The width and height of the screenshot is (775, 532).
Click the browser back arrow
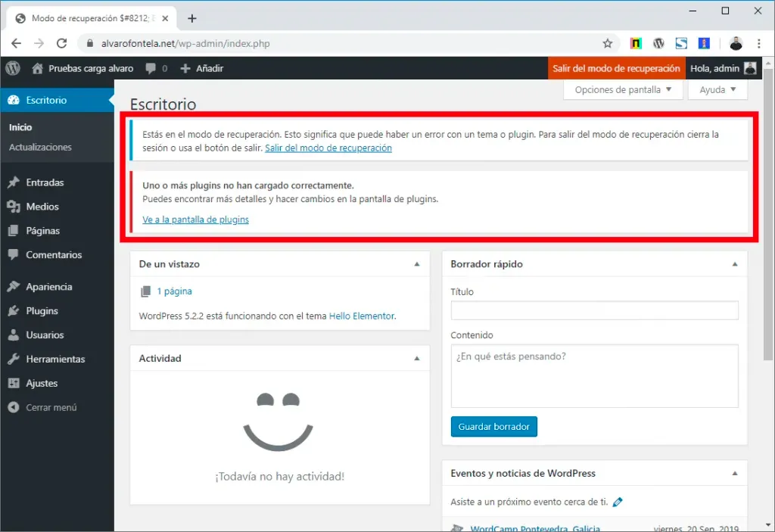tap(17, 43)
